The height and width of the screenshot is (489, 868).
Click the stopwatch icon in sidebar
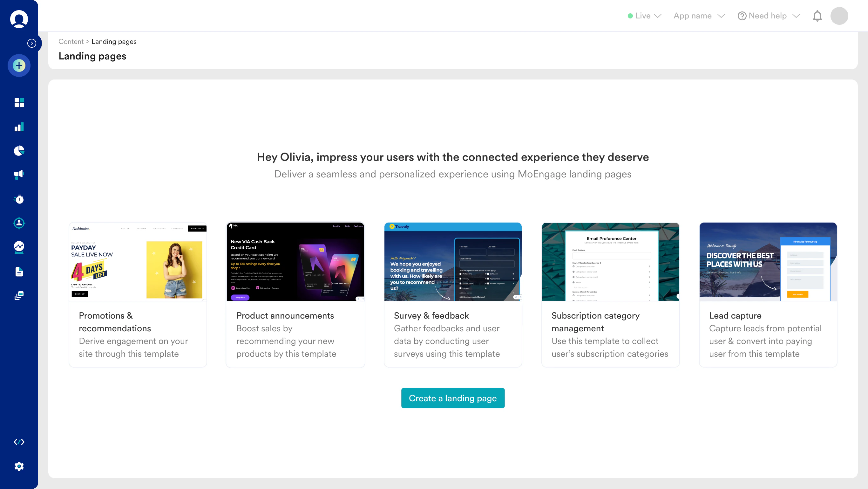[19, 199]
